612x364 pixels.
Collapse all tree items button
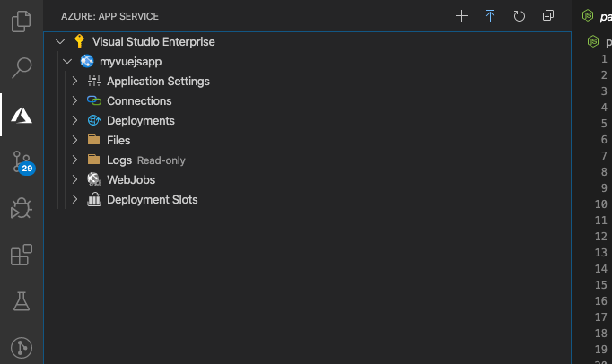[x=548, y=15]
